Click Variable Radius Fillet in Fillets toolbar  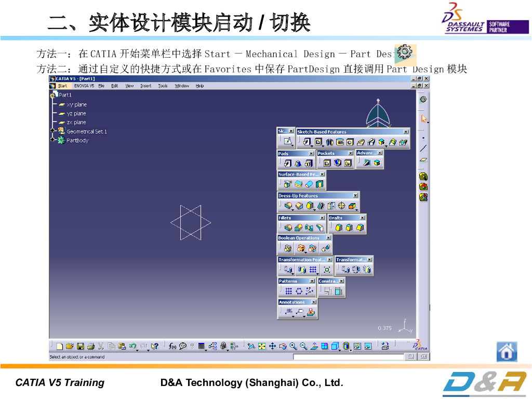pyautogui.click(x=299, y=228)
